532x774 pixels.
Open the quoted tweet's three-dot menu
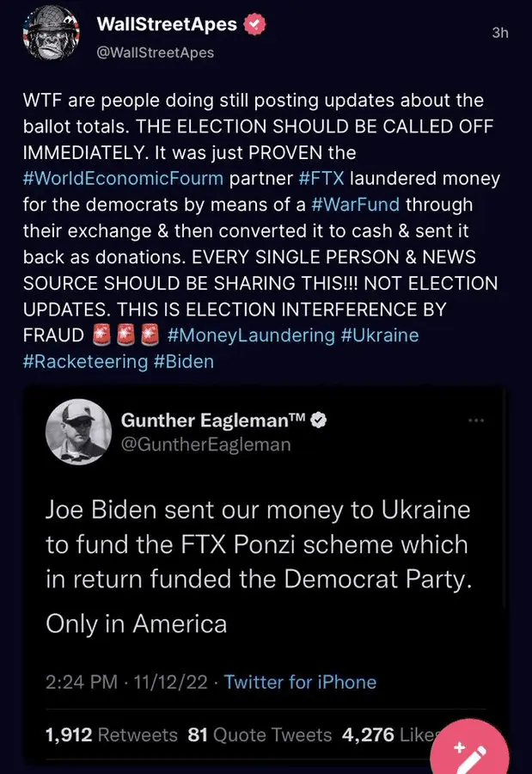coord(475,421)
